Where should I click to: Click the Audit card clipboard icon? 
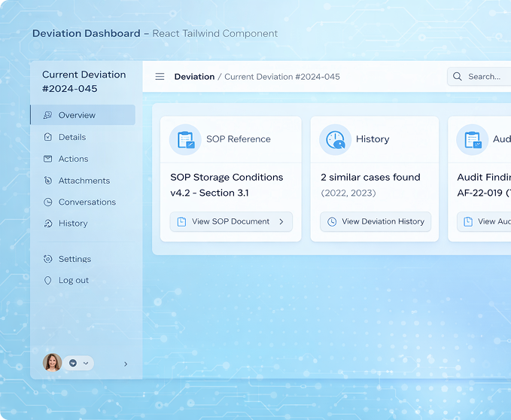(x=473, y=139)
